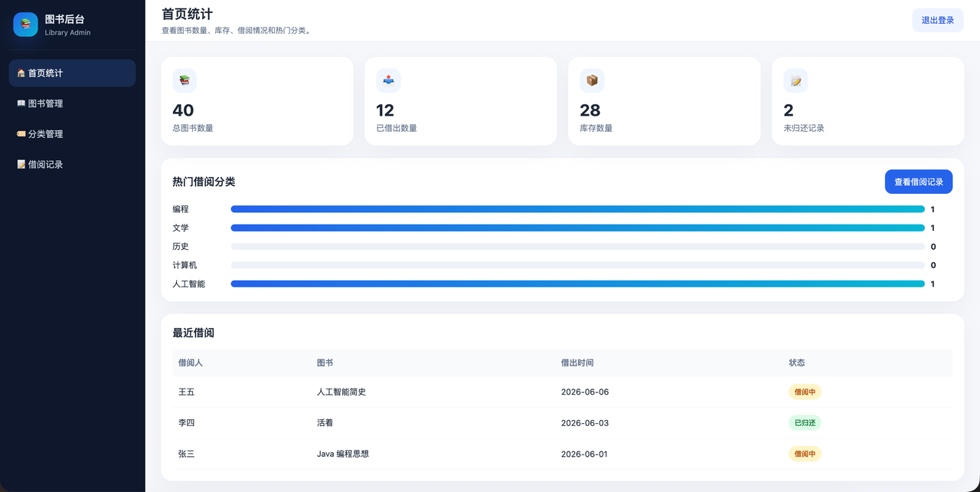Viewport: 980px width, 492px height.
Task: Click the 已归还 status badge for 李四
Action: click(x=805, y=423)
